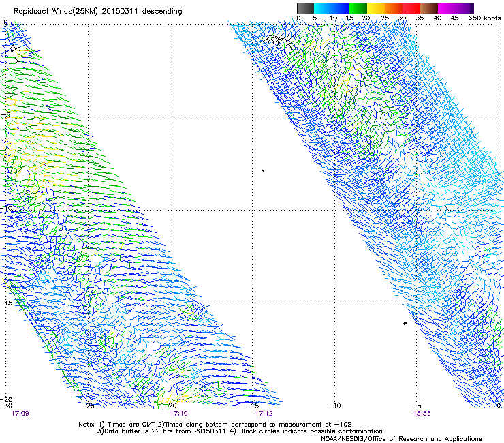Click the '-15' longitude axis label at bottom
This screenshot has width=504, height=443.
coord(253,406)
